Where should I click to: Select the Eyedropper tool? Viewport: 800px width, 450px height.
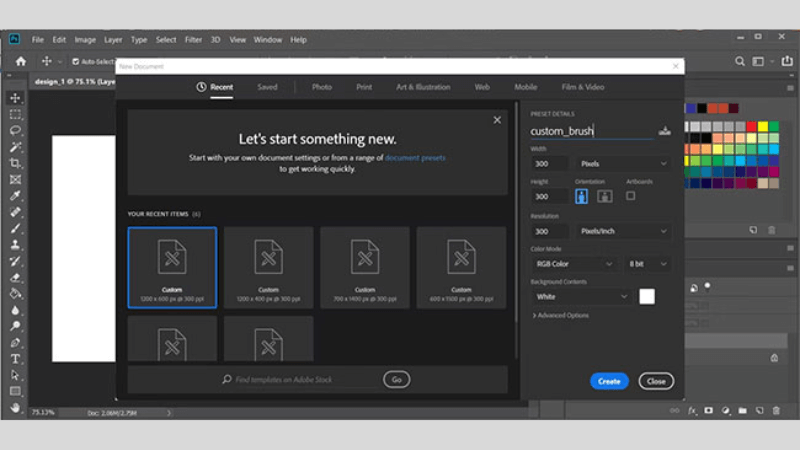coord(15,196)
